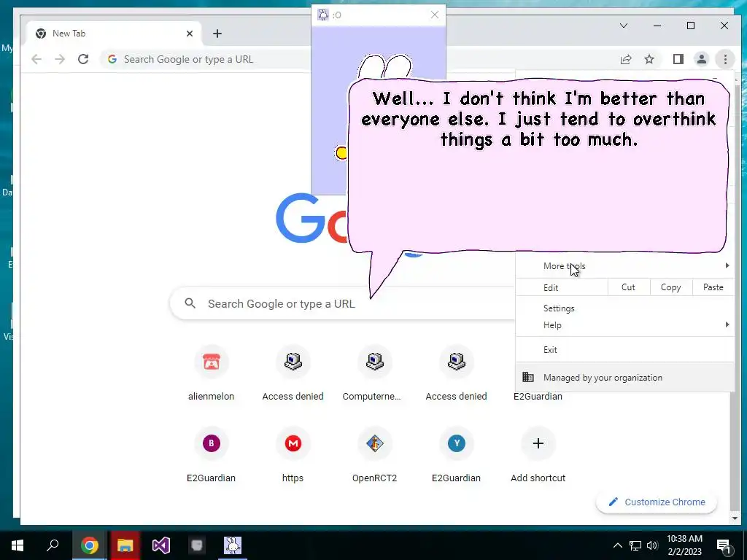
Task: Open More tools submenu
Action: click(x=625, y=265)
